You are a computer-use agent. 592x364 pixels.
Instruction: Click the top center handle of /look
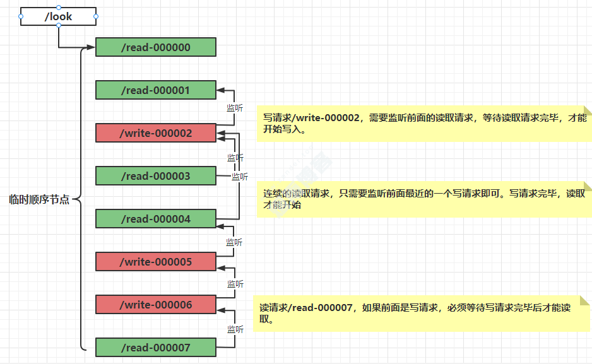(x=59, y=8)
